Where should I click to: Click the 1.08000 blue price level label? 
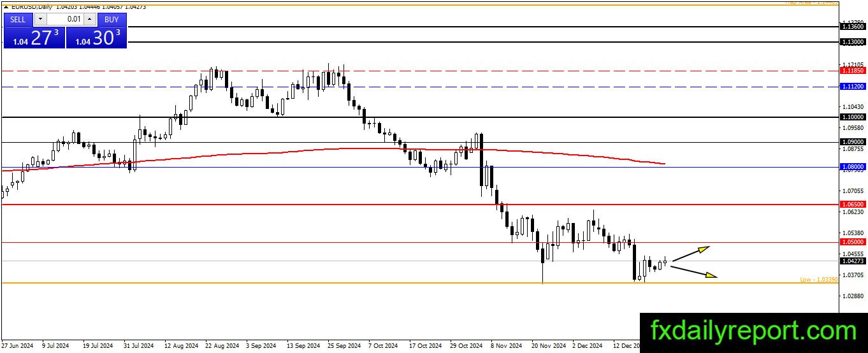(853, 167)
